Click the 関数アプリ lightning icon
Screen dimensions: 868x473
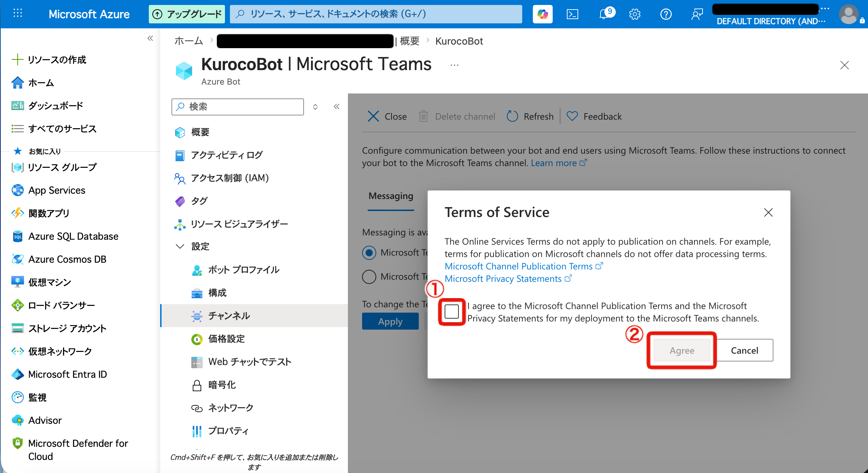click(x=17, y=213)
